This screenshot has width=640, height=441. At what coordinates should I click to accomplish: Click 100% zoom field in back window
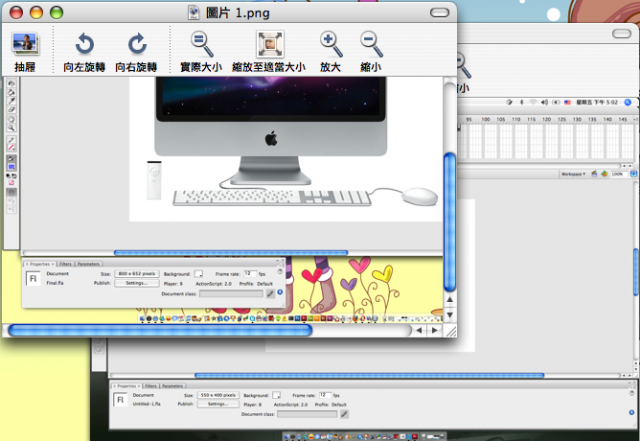[619, 174]
